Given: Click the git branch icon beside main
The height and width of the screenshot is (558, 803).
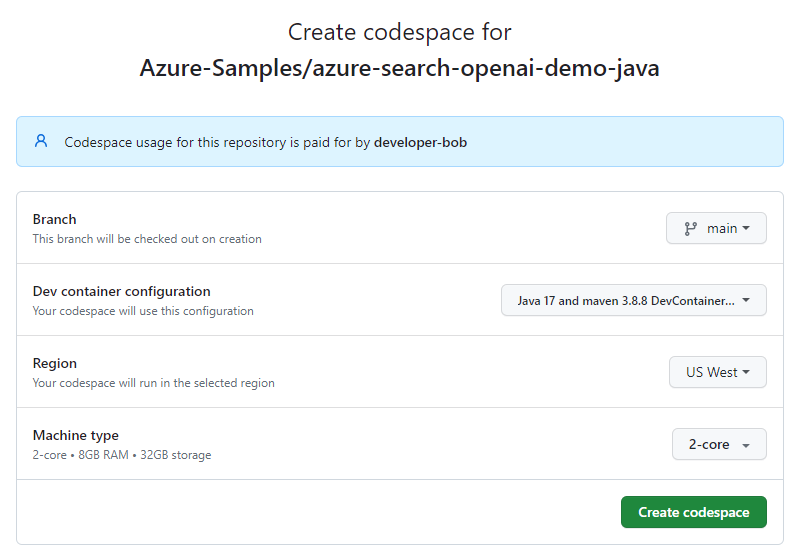Looking at the screenshot, I should (x=690, y=228).
